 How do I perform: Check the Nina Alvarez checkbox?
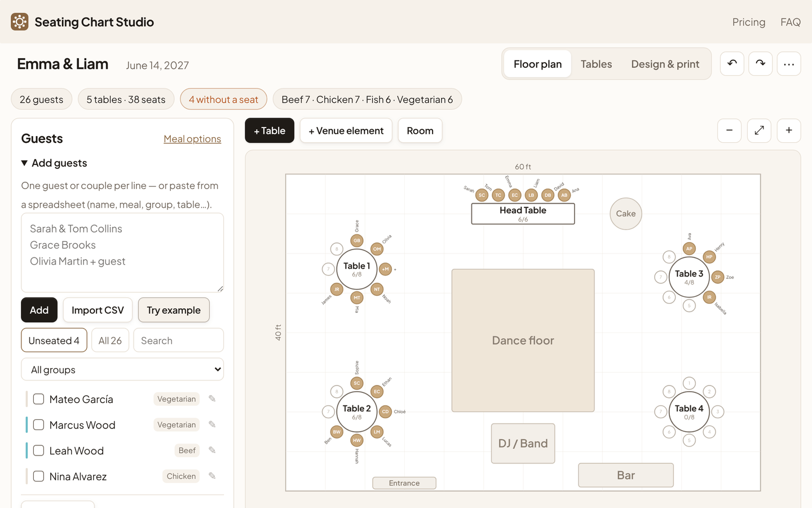[x=38, y=476]
